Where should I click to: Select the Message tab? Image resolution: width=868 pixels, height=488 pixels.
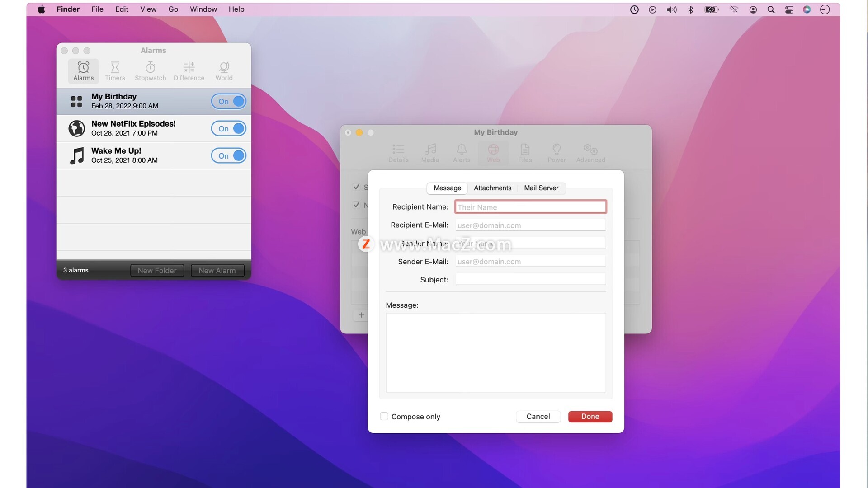pyautogui.click(x=447, y=188)
